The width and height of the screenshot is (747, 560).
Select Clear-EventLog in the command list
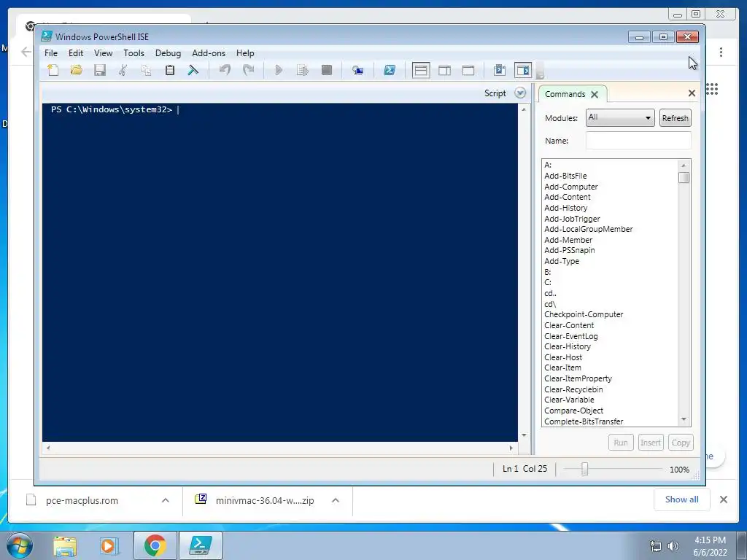point(570,335)
